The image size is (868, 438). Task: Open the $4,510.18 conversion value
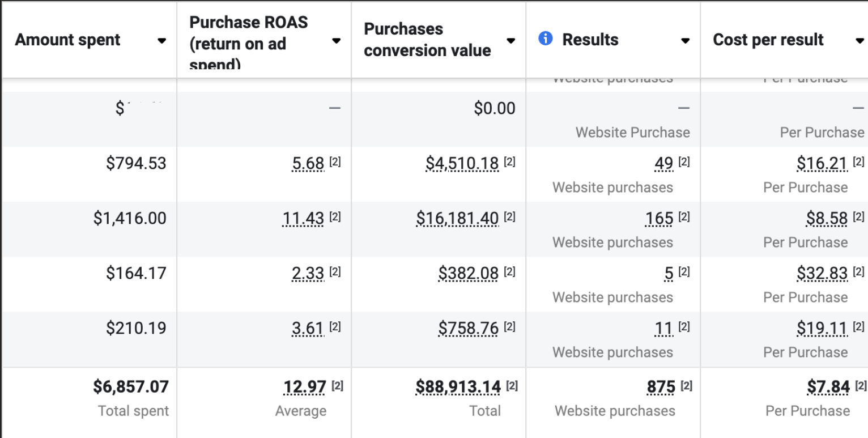(x=462, y=164)
